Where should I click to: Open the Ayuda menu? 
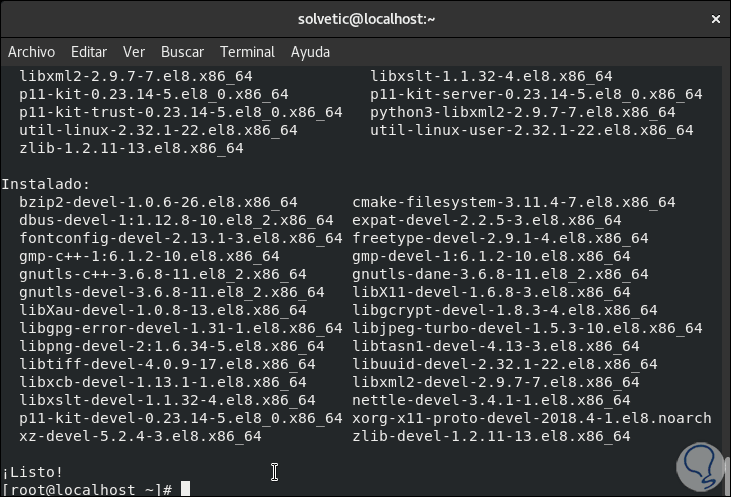tap(310, 52)
